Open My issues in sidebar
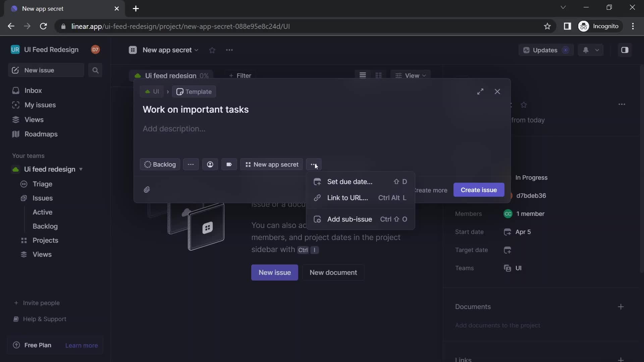 coord(40,105)
